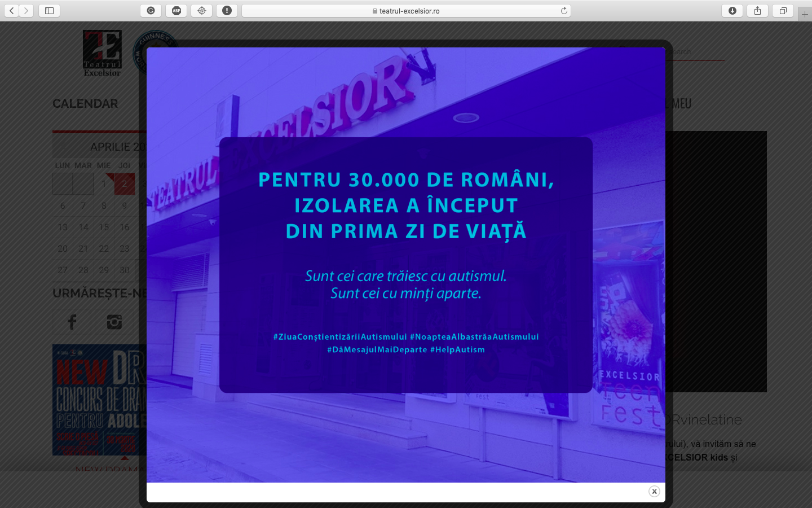
Task: Select April 2 in the calendar
Action: click(125, 184)
